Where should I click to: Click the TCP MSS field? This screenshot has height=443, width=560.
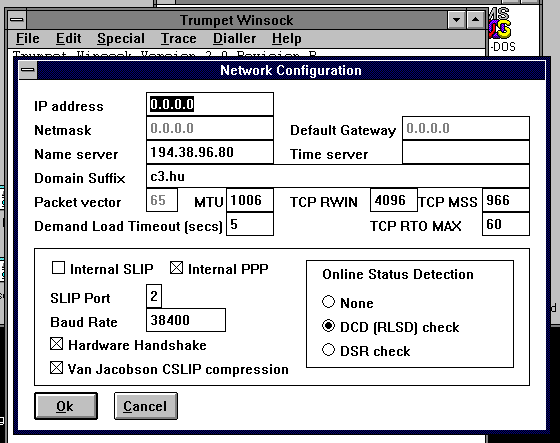point(506,200)
